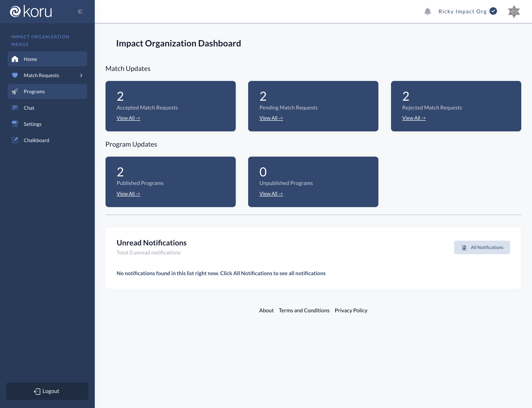Click the Accepted Match Requests label
532x408 pixels.
point(147,108)
